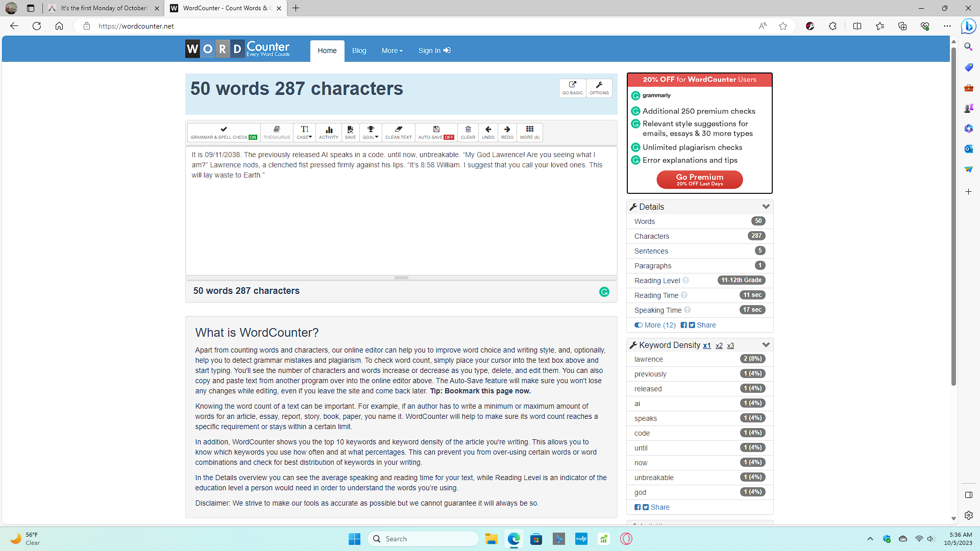Click the Clean Text eraser icon
980x551 pixels.
(x=399, y=132)
